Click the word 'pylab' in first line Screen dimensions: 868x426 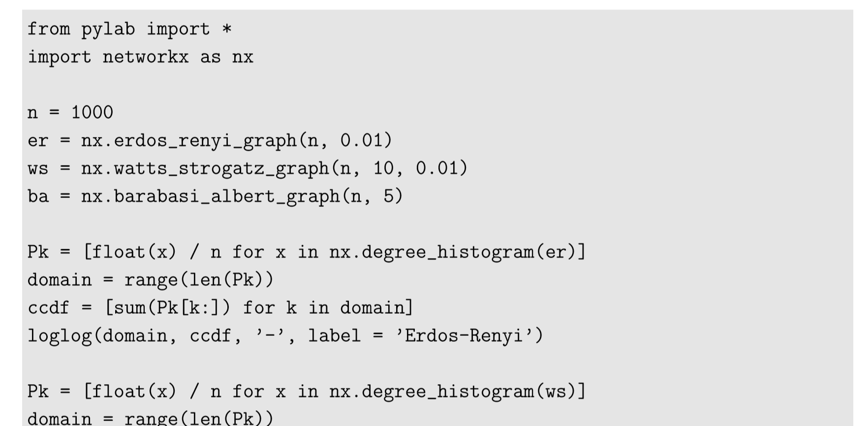pyautogui.click(x=108, y=29)
